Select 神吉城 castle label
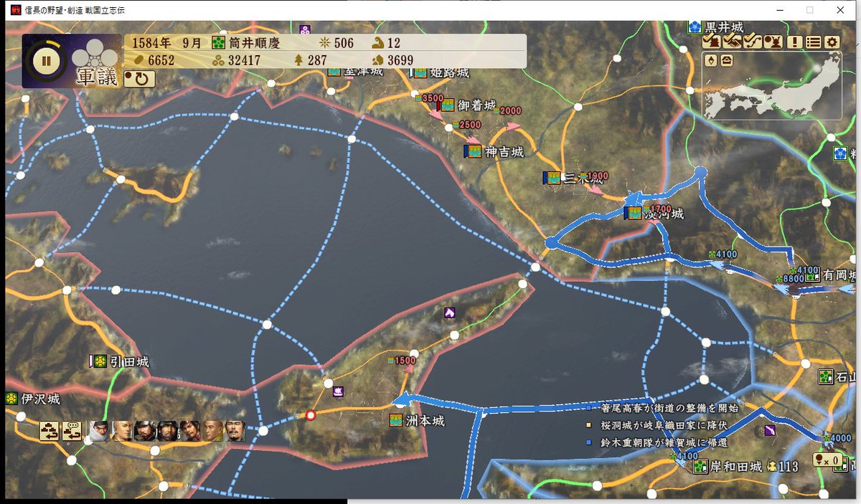This screenshot has width=861, height=504. click(x=504, y=152)
